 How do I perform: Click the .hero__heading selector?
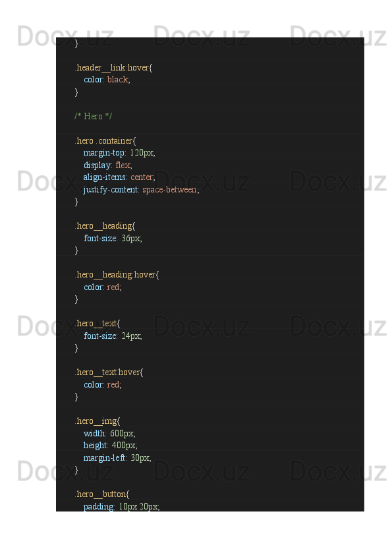[105, 226]
